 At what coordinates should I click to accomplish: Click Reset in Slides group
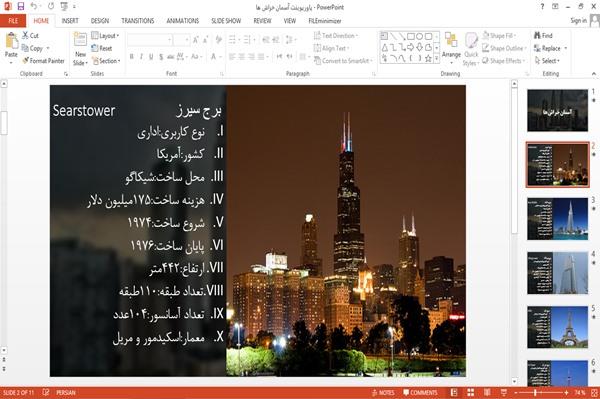(102, 48)
